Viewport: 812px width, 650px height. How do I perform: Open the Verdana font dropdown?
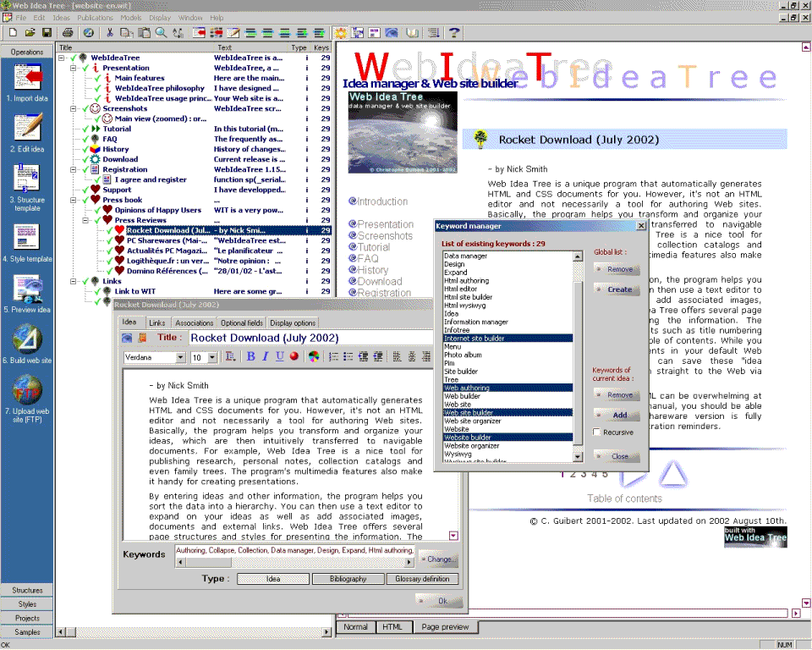pos(180,358)
